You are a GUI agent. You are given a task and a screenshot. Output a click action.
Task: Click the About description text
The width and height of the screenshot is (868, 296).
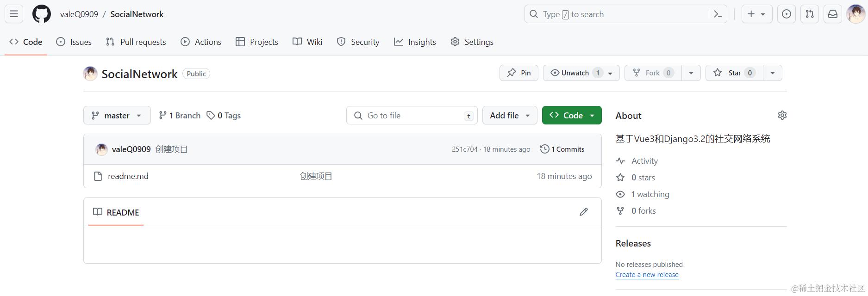pyautogui.click(x=693, y=139)
